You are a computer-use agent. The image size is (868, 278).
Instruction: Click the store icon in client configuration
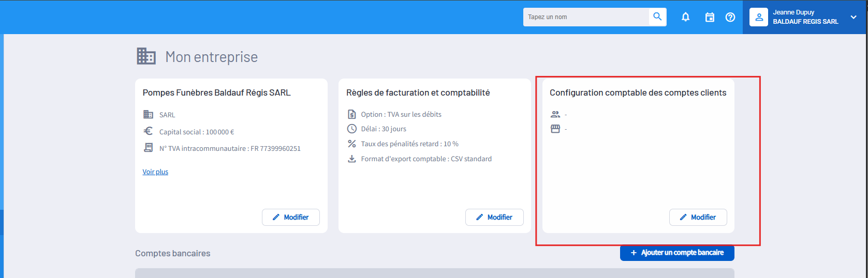coord(555,129)
